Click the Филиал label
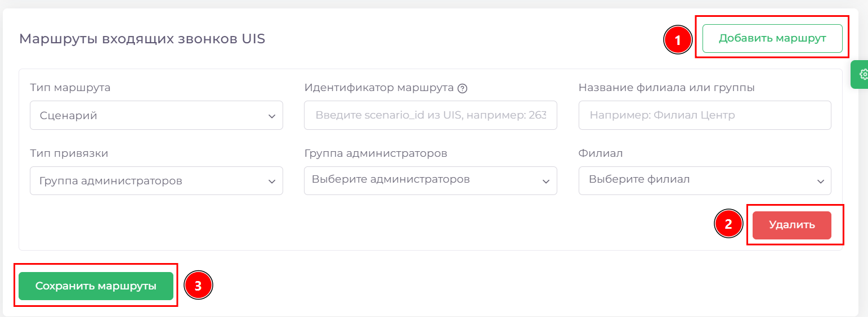 tap(601, 153)
